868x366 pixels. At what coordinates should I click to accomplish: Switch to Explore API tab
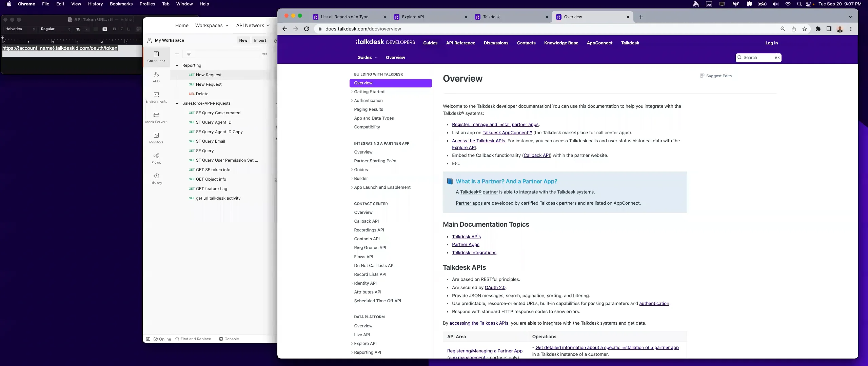point(431,17)
